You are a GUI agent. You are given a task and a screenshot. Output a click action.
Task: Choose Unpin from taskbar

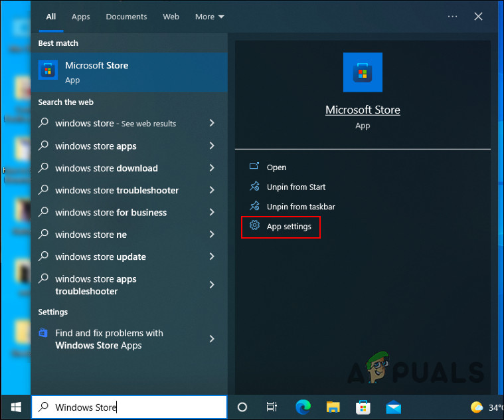301,207
